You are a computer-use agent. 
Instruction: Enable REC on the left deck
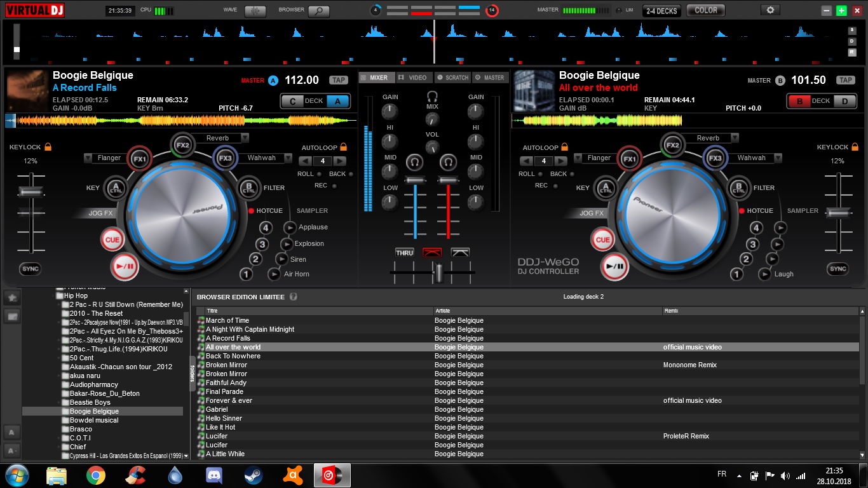coord(334,186)
